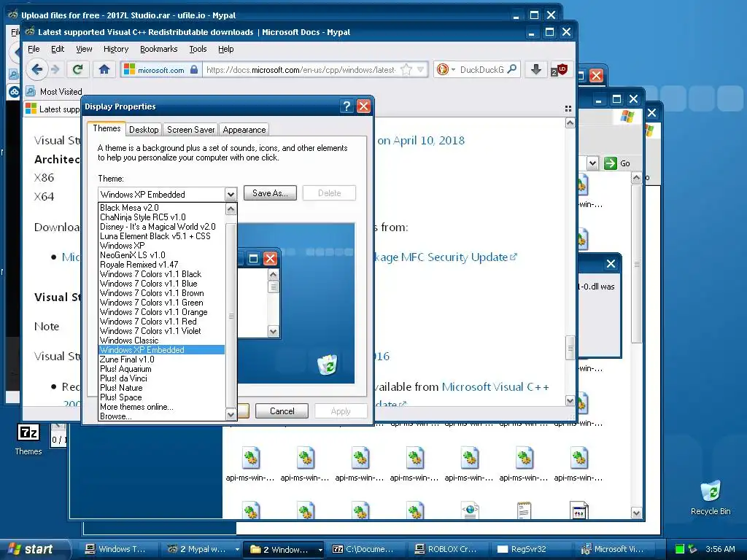This screenshot has width=747, height=560.
Task: Click the Most Visited bookmarks icon
Action: click(31, 91)
